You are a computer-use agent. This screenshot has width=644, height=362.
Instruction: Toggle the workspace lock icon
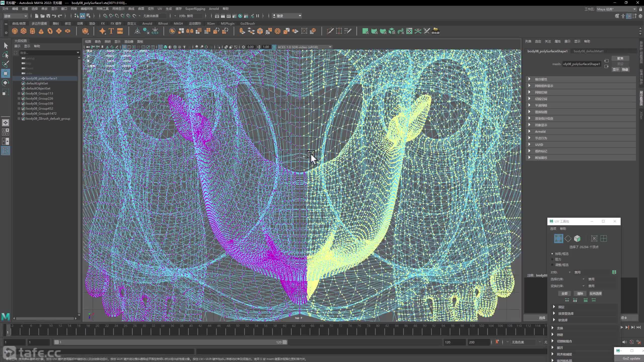(x=640, y=9)
